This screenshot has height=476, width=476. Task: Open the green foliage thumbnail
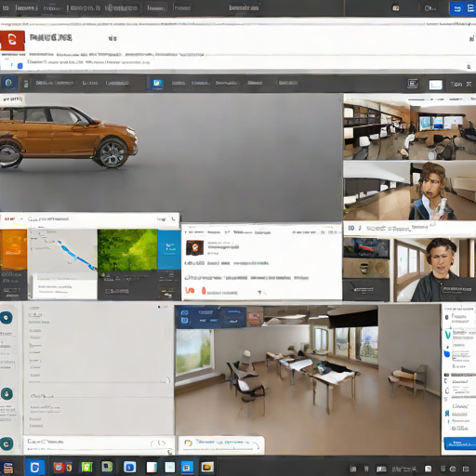[127, 250]
